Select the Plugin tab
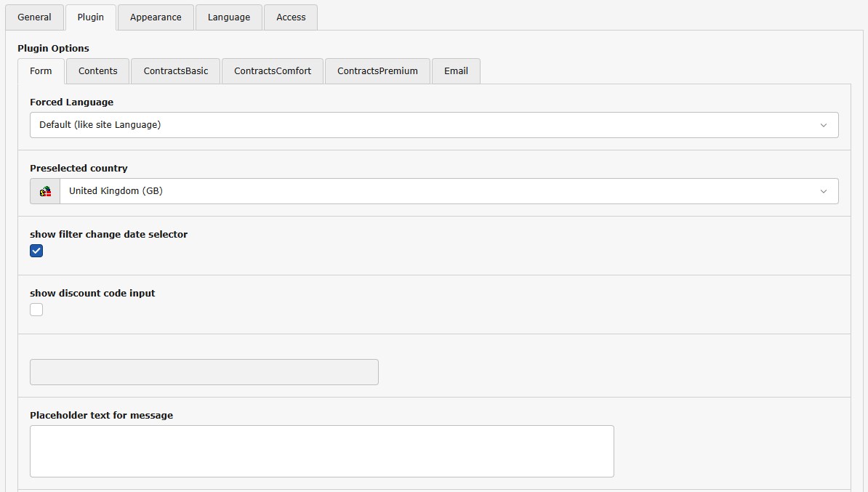This screenshot has width=868, height=492. [91, 17]
